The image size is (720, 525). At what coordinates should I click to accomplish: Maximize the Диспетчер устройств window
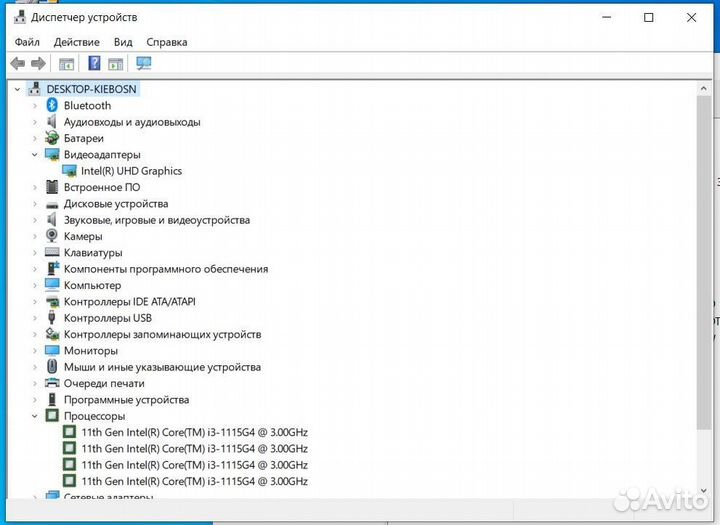click(649, 17)
